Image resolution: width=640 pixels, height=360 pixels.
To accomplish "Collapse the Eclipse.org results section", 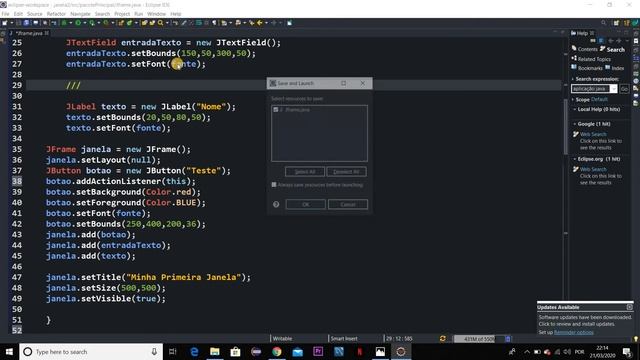I will [575, 159].
